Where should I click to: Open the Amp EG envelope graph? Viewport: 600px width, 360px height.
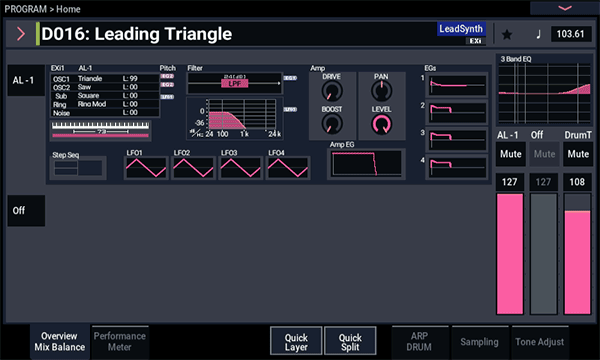pyautogui.click(x=366, y=164)
